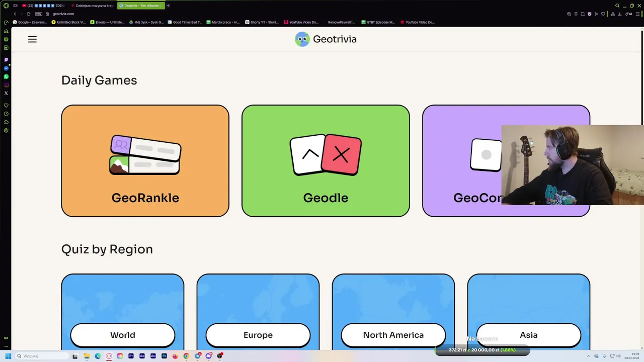Viewport: 644px width, 362px height.
Task: Open Discord from taskbar
Action: coord(209,356)
